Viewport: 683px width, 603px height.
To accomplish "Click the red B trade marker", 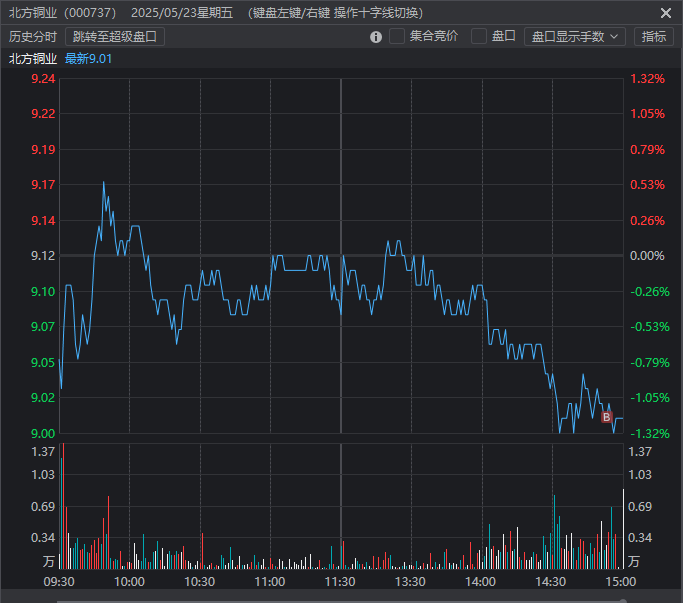I will tap(606, 416).
